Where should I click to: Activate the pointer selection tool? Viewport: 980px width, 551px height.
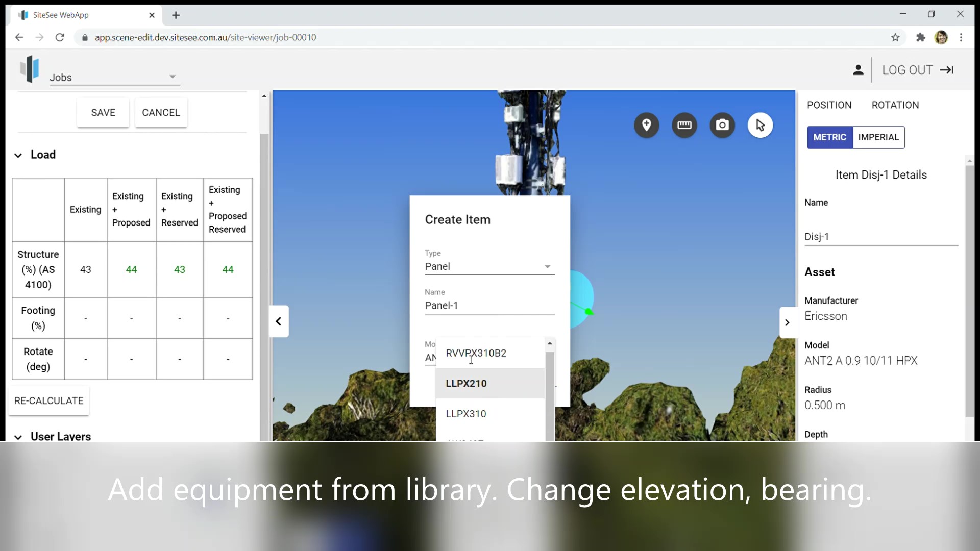[760, 125]
